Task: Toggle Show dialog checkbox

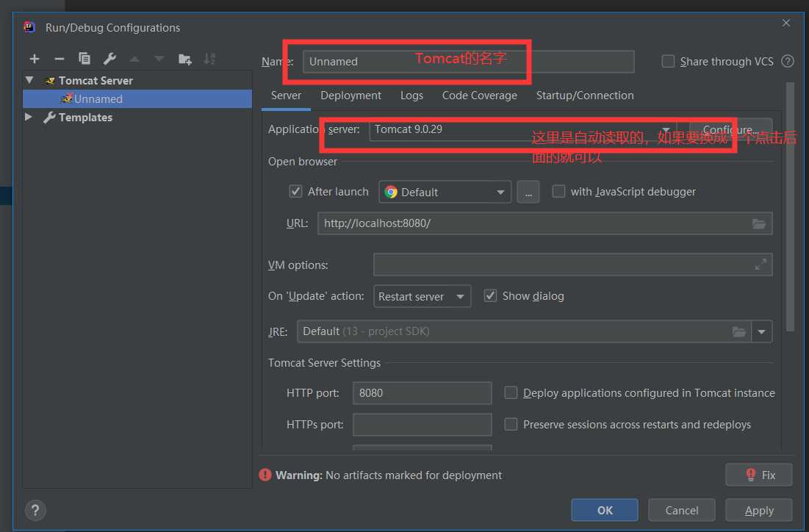Action: (490, 295)
